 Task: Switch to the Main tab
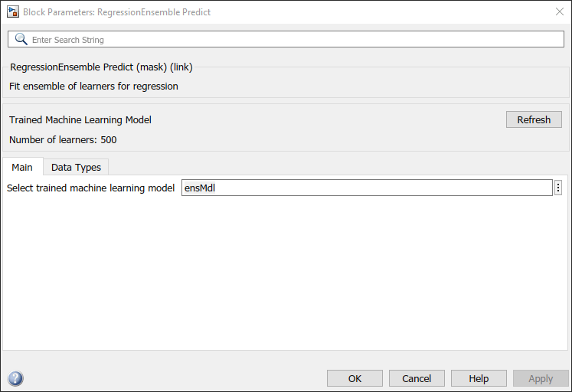coord(22,167)
